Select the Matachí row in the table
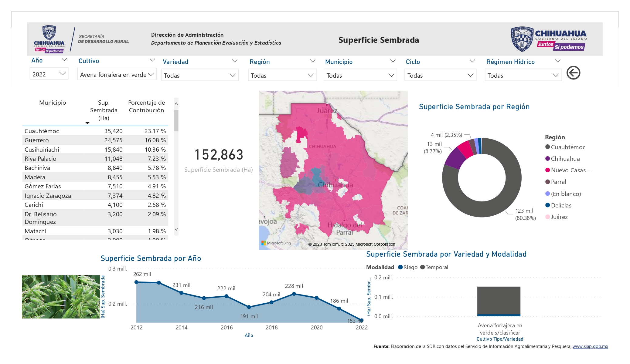 [x=95, y=231]
